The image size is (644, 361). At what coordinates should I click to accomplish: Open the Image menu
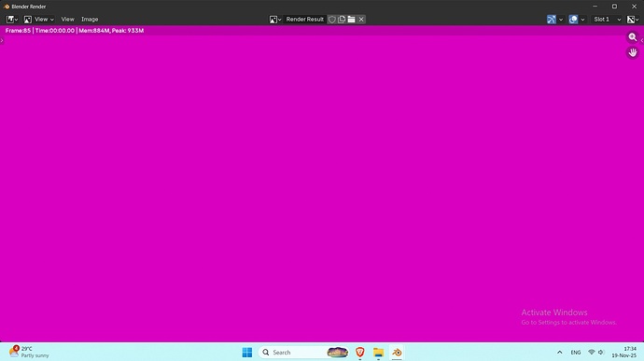pos(90,20)
